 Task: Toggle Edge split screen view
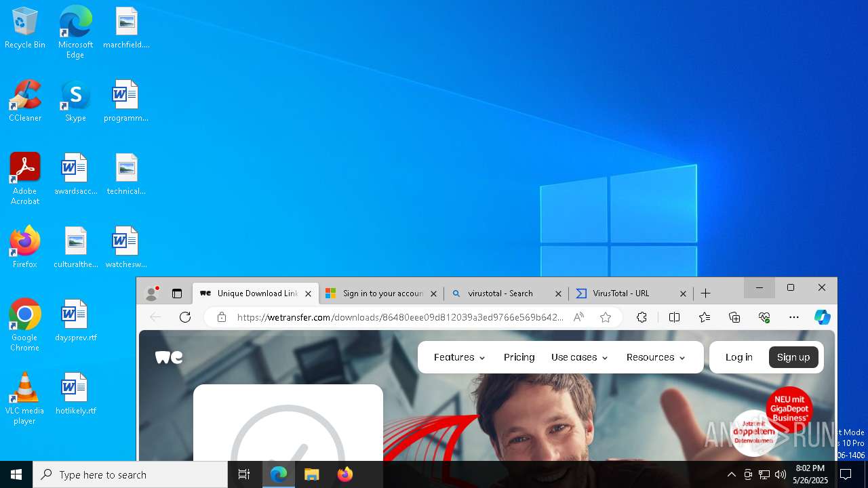coord(674,317)
